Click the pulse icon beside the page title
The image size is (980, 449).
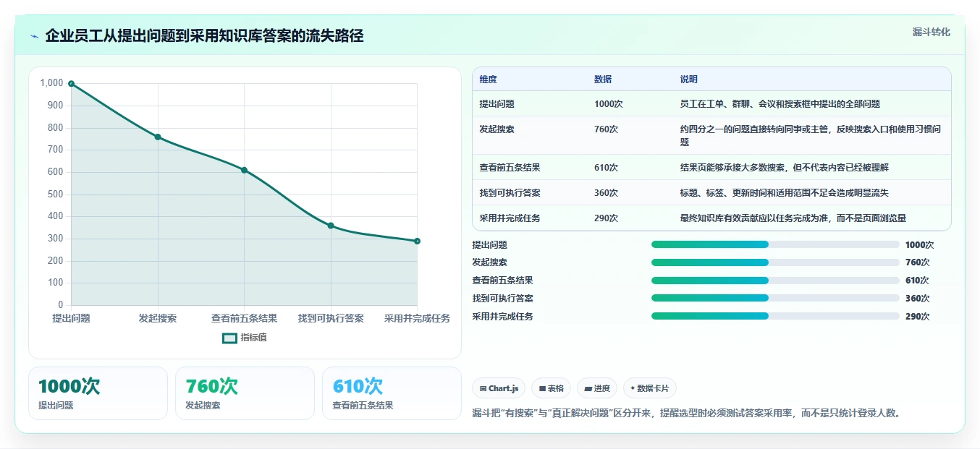coord(35,36)
